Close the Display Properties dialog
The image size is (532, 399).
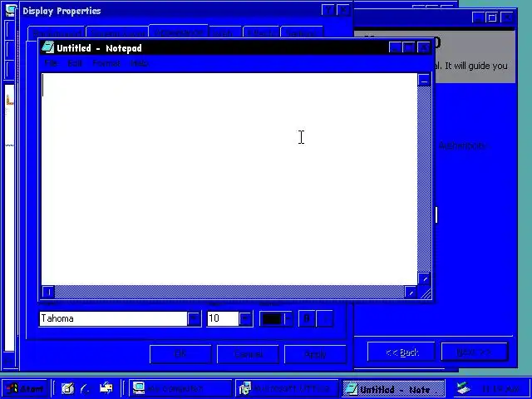[343, 10]
